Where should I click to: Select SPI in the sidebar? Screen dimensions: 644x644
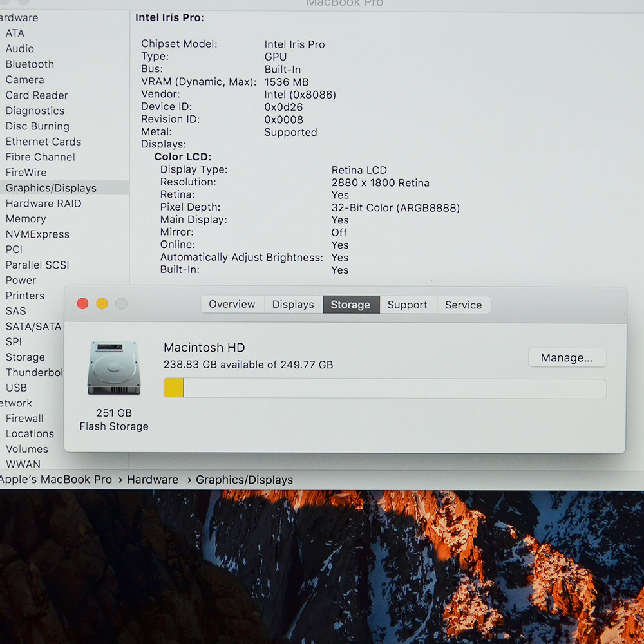coord(14,342)
